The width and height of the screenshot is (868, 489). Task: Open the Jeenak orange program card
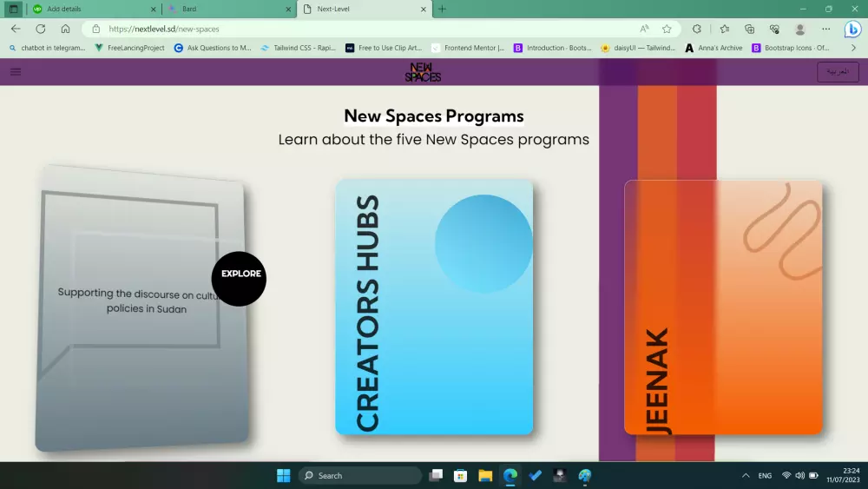[x=723, y=307]
